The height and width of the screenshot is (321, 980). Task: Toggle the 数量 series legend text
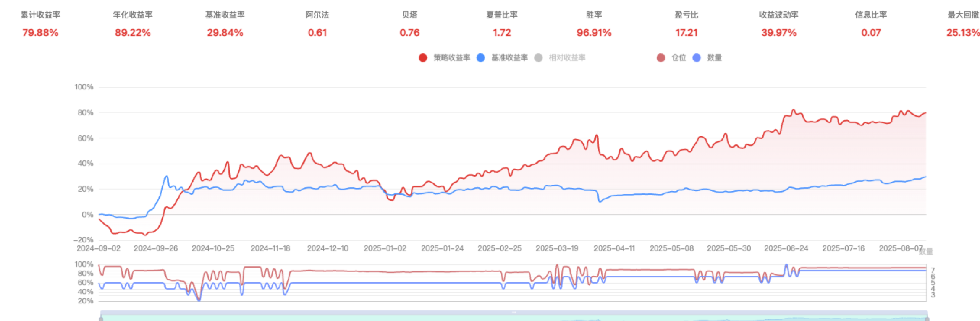pyautogui.click(x=714, y=58)
